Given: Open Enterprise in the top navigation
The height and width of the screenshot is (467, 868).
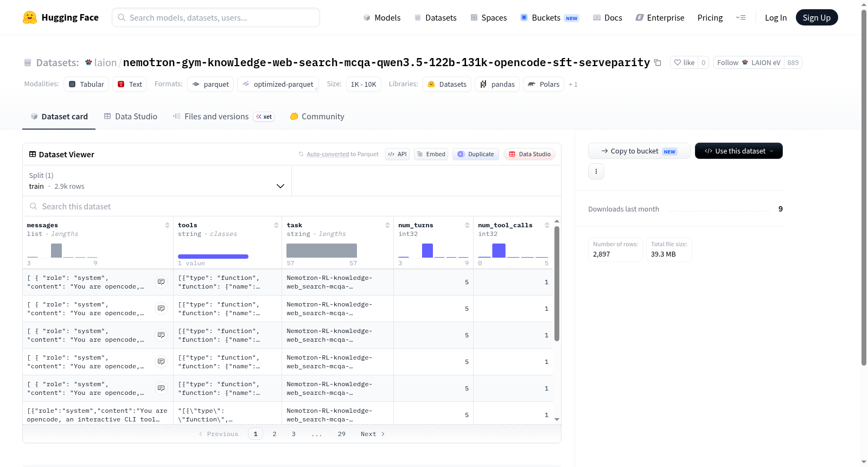Looking at the screenshot, I should click(x=660, y=17).
